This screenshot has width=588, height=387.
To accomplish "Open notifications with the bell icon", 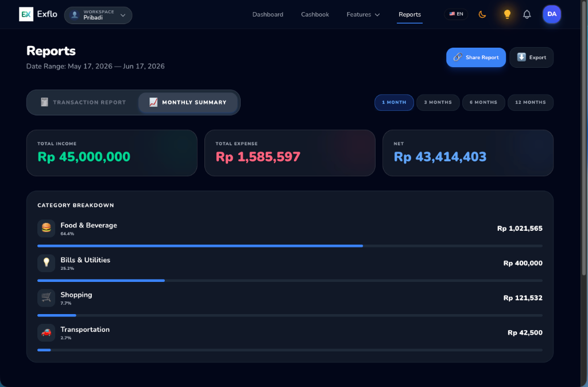I will click(x=527, y=14).
